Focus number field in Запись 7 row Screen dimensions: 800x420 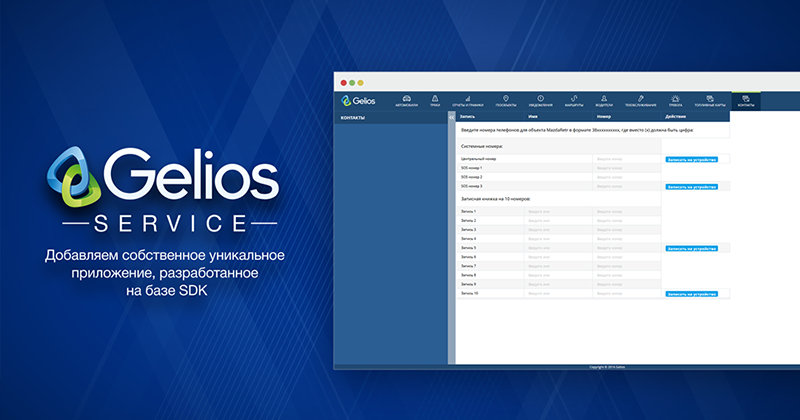click(x=627, y=266)
